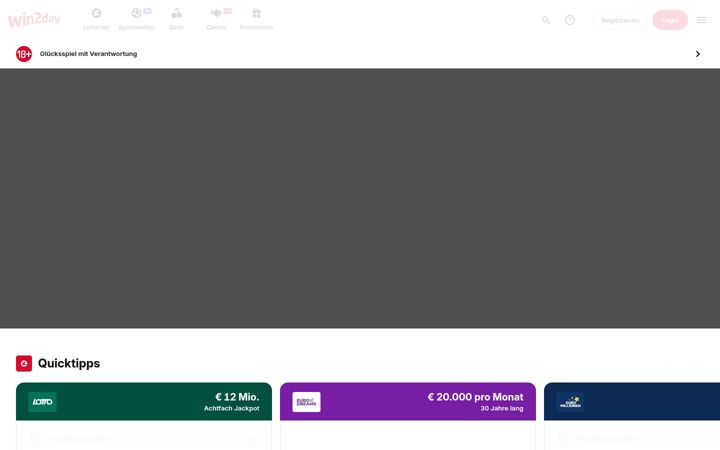Go to the Sportwetten section
Image resolution: width=720 pixels, height=450 pixels.
click(136, 20)
